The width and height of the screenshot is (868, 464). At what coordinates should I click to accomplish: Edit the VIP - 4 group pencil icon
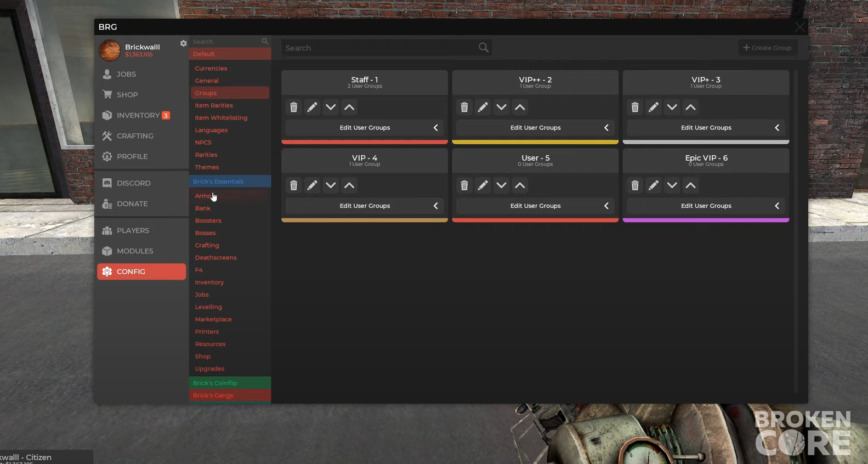coord(312,185)
